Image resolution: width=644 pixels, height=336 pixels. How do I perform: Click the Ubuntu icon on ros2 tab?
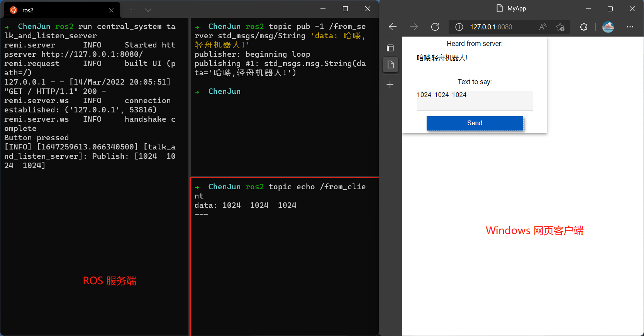[14, 10]
